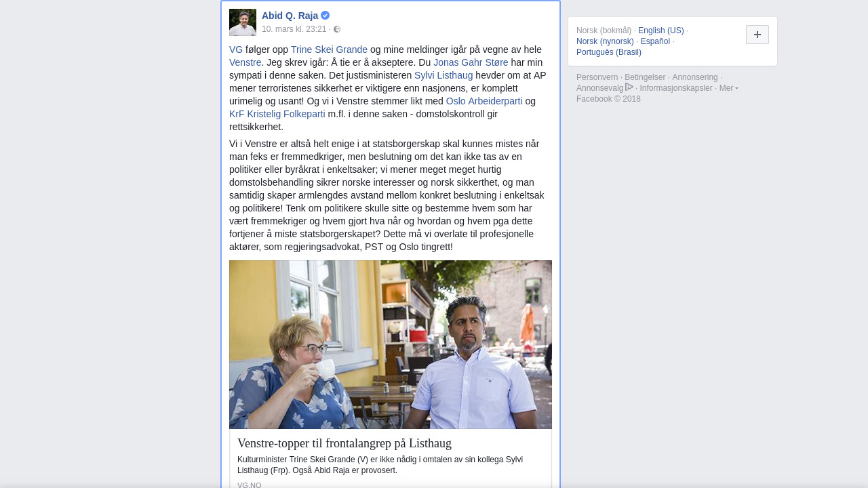Open Abid Q. Raja's profile picture
Screen dimensions: 868x488
(x=243, y=22)
